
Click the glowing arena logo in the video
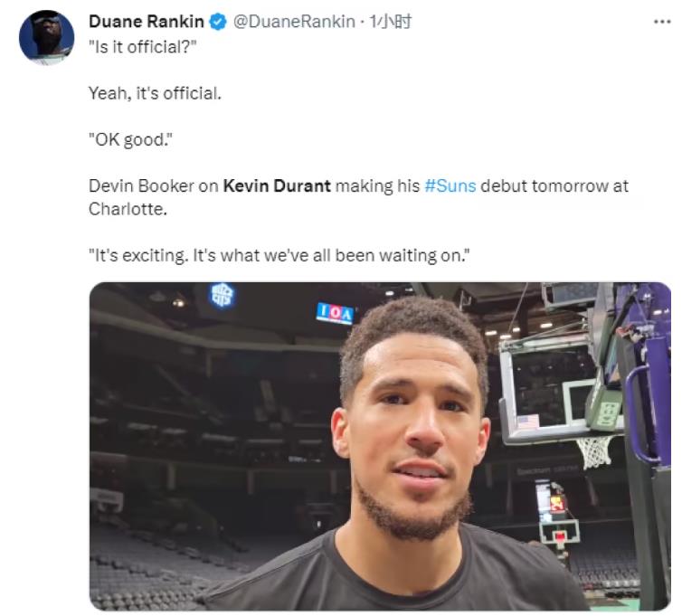pyautogui.click(x=222, y=295)
